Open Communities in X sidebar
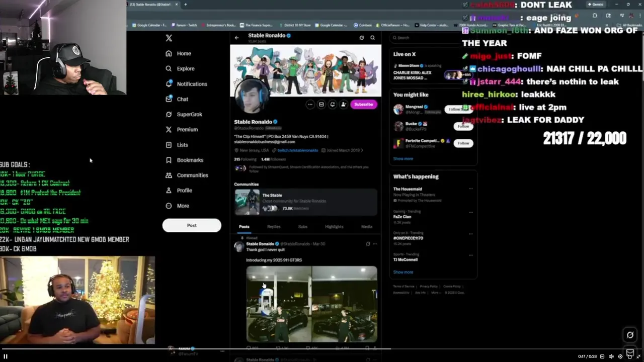 tap(187, 175)
